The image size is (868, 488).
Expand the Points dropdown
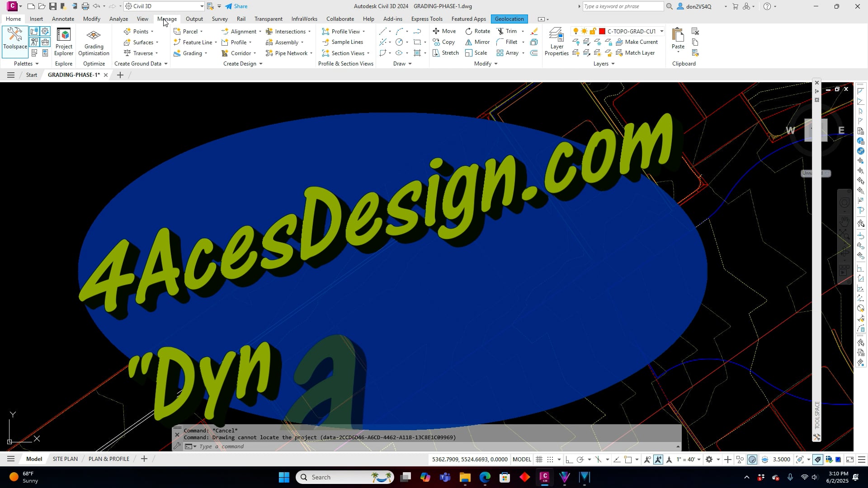tap(152, 32)
